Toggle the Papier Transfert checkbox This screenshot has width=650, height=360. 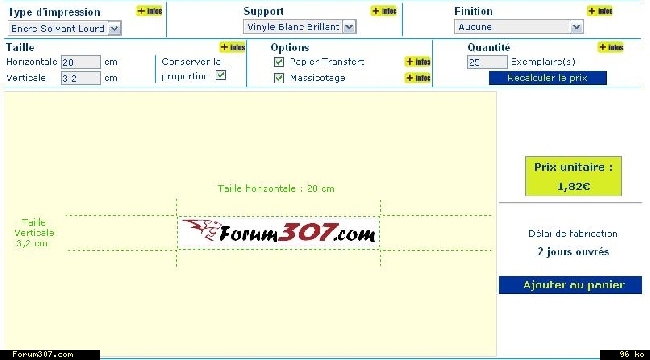click(279, 62)
